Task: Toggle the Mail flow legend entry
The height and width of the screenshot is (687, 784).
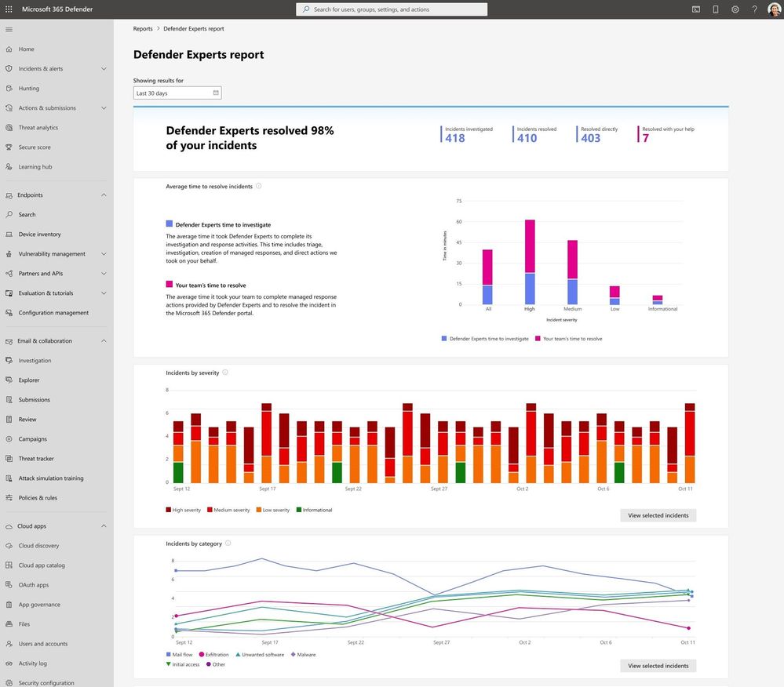Action: click(x=179, y=655)
